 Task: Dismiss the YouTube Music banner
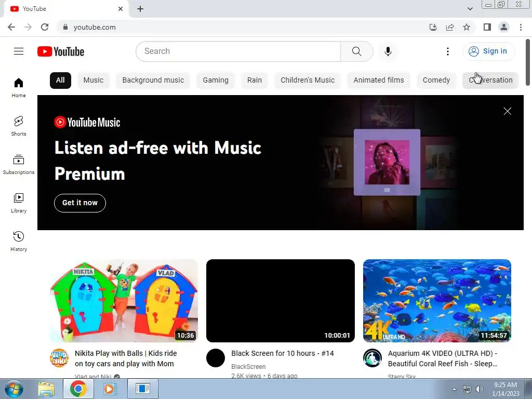pyautogui.click(x=507, y=111)
